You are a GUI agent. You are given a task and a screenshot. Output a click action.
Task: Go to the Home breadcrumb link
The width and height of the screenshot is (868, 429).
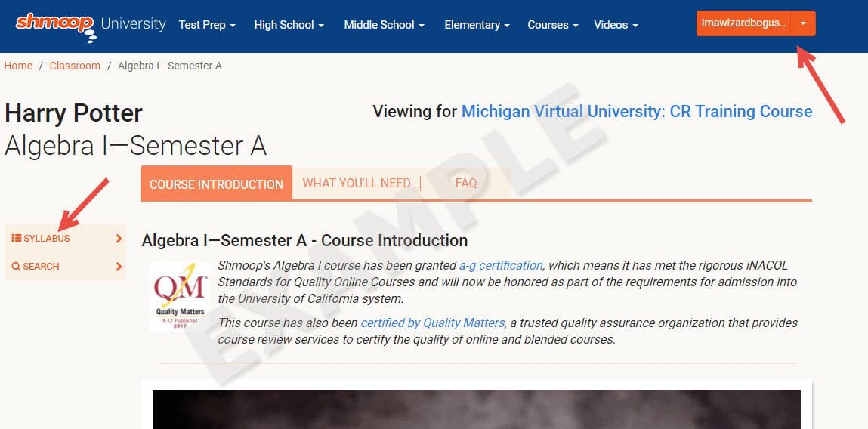pyautogui.click(x=18, y=66)
